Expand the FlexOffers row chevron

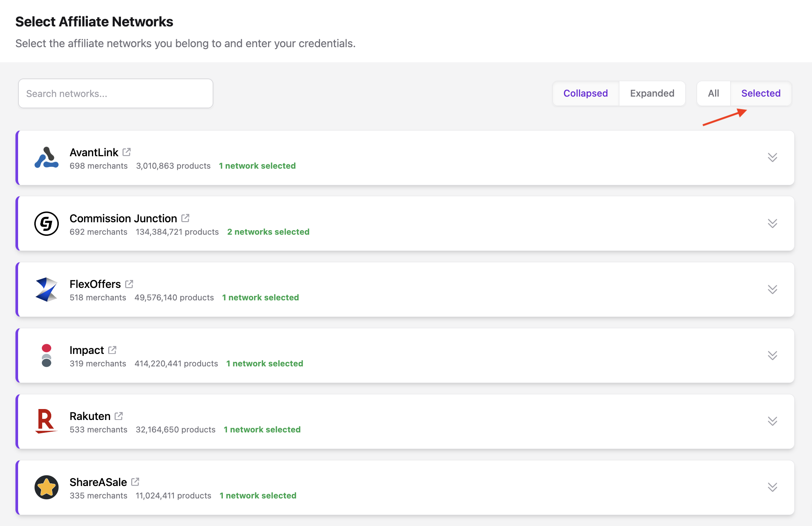(x=772, y=289)
